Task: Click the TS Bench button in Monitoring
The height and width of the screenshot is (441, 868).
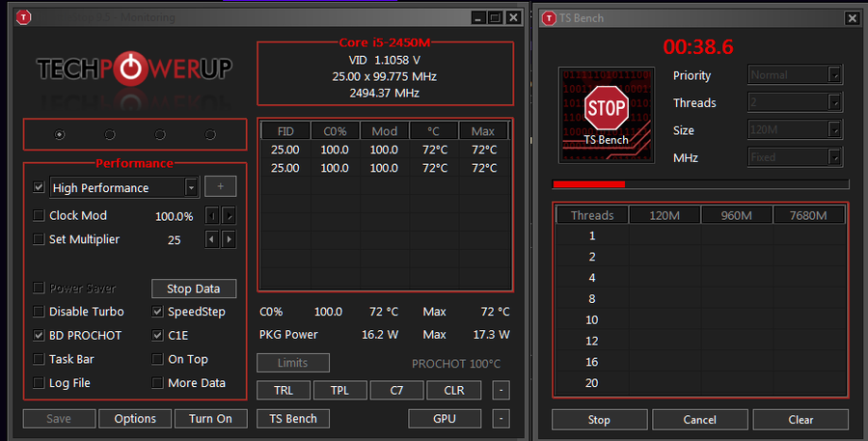Action: (x=293, y=418)
